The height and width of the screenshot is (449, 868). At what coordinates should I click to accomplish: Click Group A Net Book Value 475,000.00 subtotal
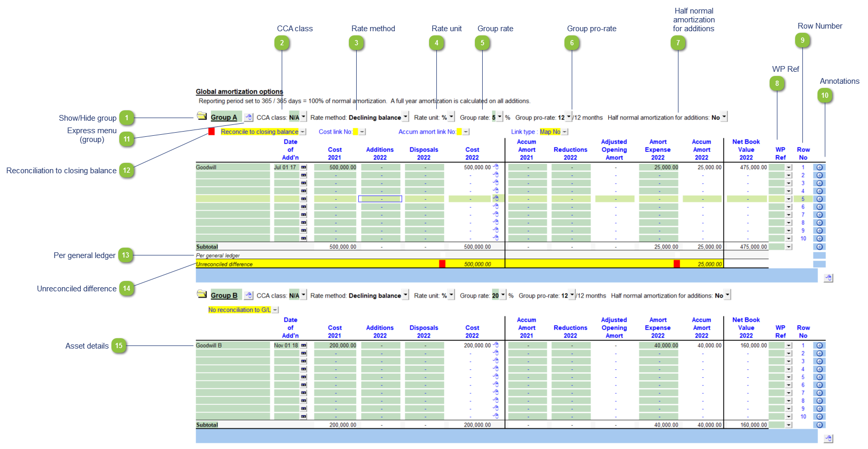[753, 247]
